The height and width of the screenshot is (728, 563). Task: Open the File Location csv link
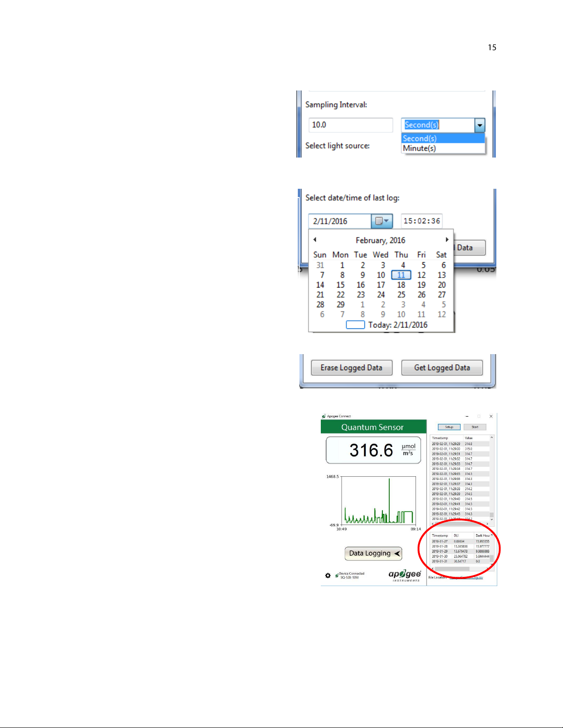point(466,577)
